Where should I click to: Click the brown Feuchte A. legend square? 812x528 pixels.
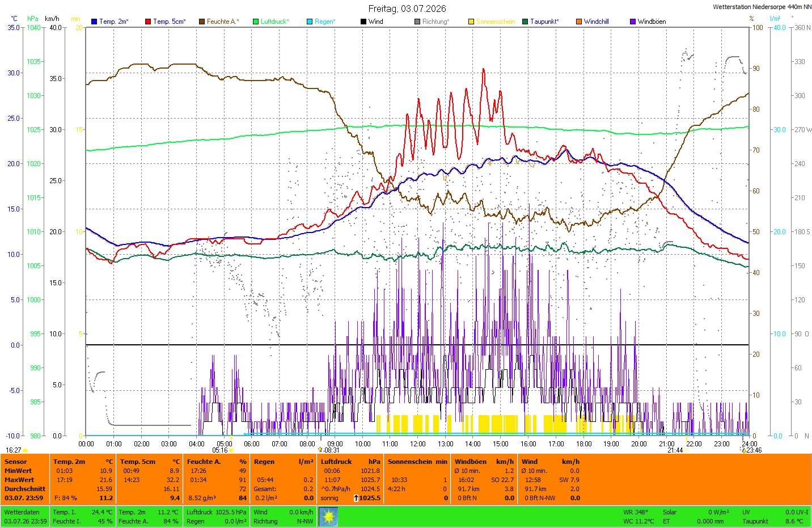click(x=202, y=22)
